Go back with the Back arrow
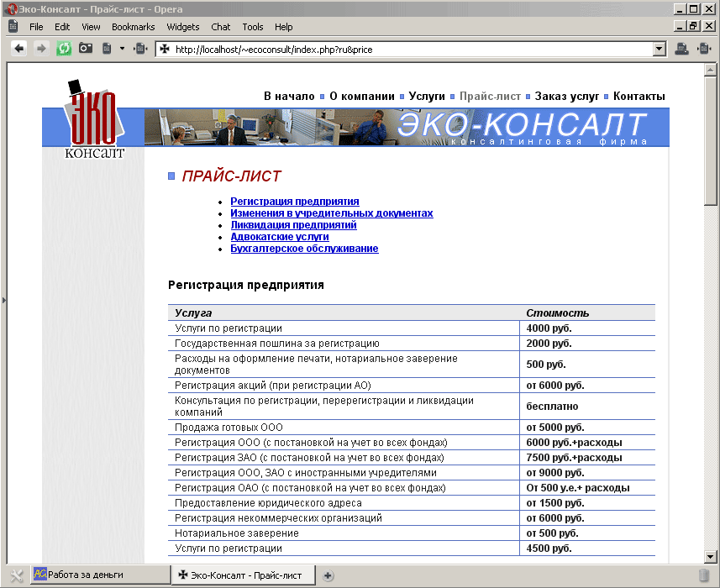The width and height of the screenshot is (720, 588). tap(18, 48)
